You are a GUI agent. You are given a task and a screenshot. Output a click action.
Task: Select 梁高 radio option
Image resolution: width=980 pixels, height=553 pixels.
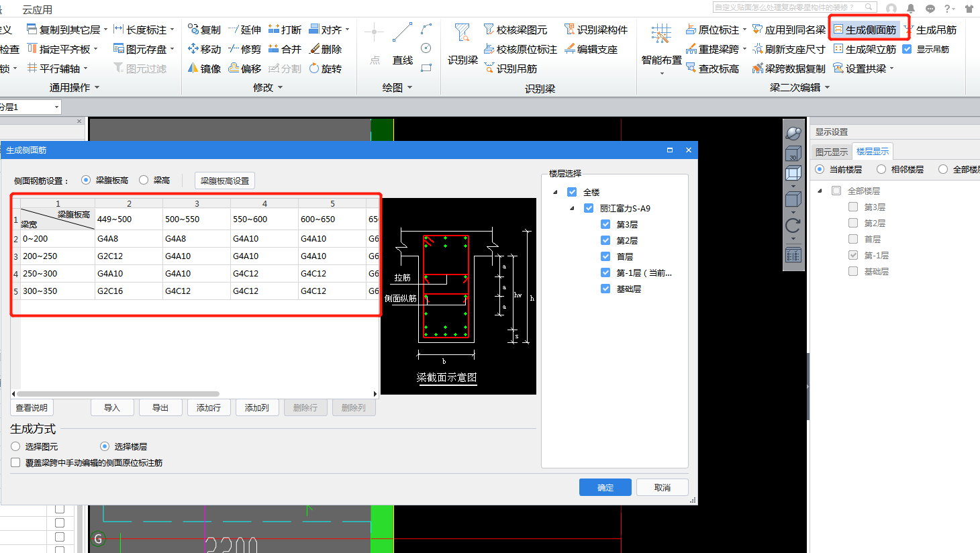click(144, 180)
